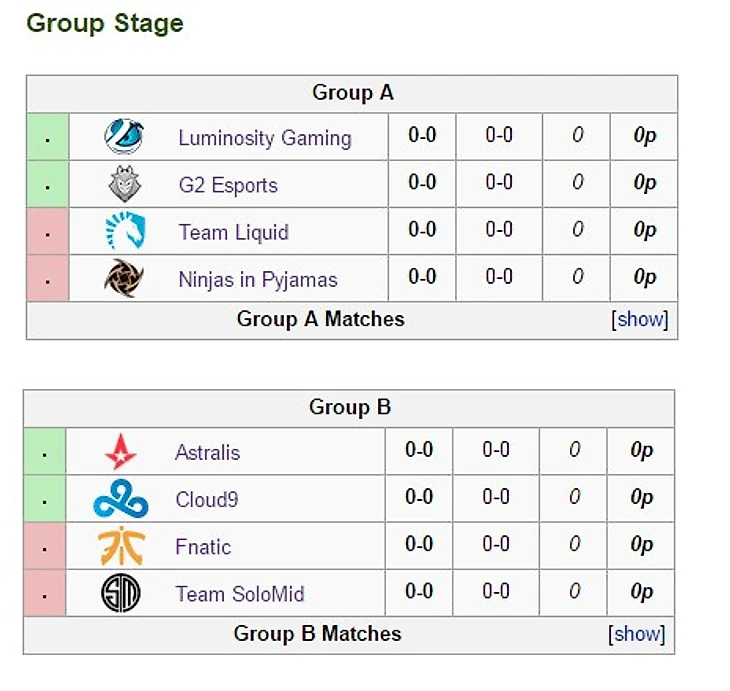Click the Luminosity Gaming logo icon
The image size is (730, 691).
coord(124,137)
